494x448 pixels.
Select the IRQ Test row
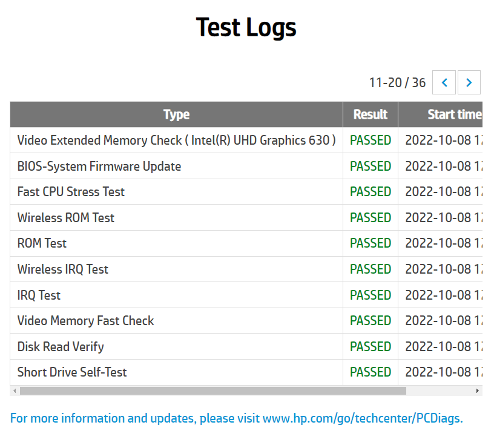(246, 295)
